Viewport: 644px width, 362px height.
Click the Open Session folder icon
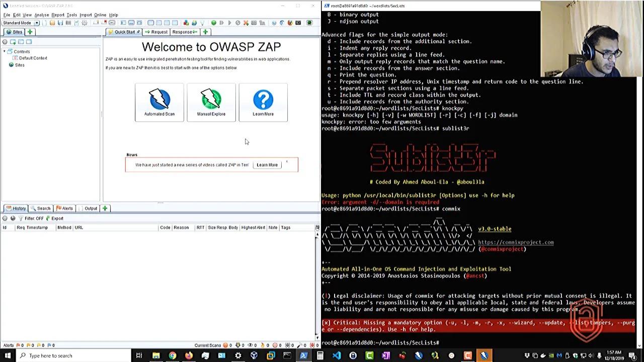pos(52,23)
